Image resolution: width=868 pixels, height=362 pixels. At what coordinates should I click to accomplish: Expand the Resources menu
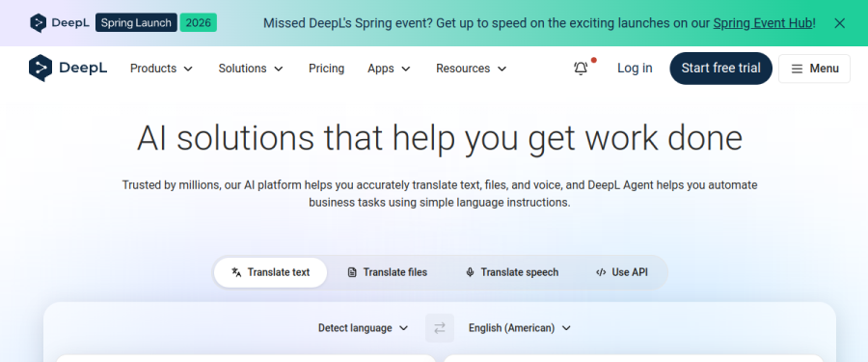(x=471, y=69)
